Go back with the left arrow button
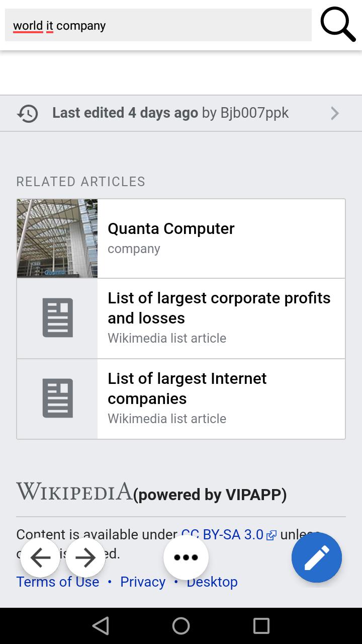The image size is (362, 644). point(40,557)
